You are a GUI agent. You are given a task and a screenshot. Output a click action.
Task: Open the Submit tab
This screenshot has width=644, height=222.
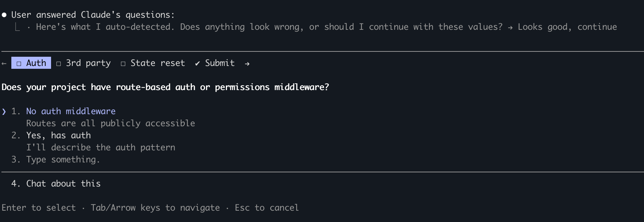[x=220, y=63]
